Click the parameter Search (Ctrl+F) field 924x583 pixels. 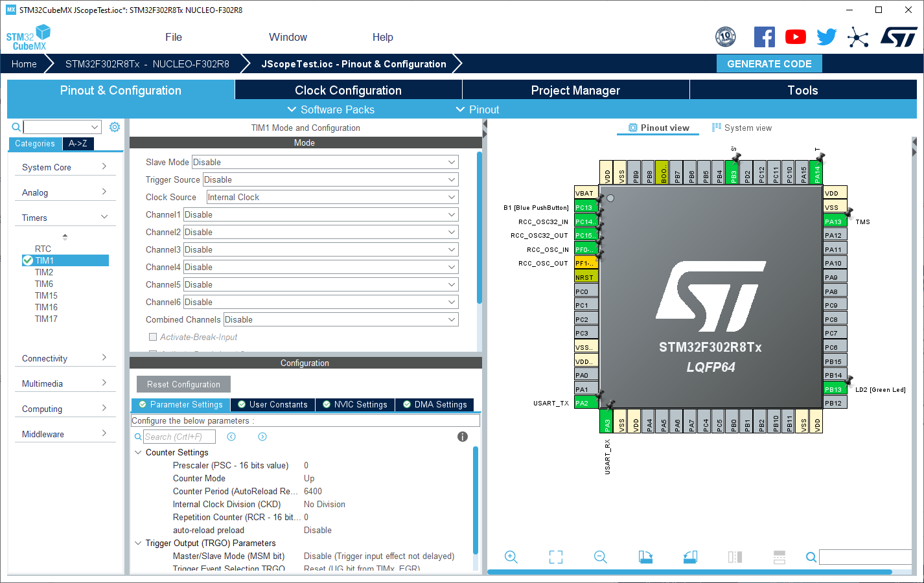tap(179, 437)
